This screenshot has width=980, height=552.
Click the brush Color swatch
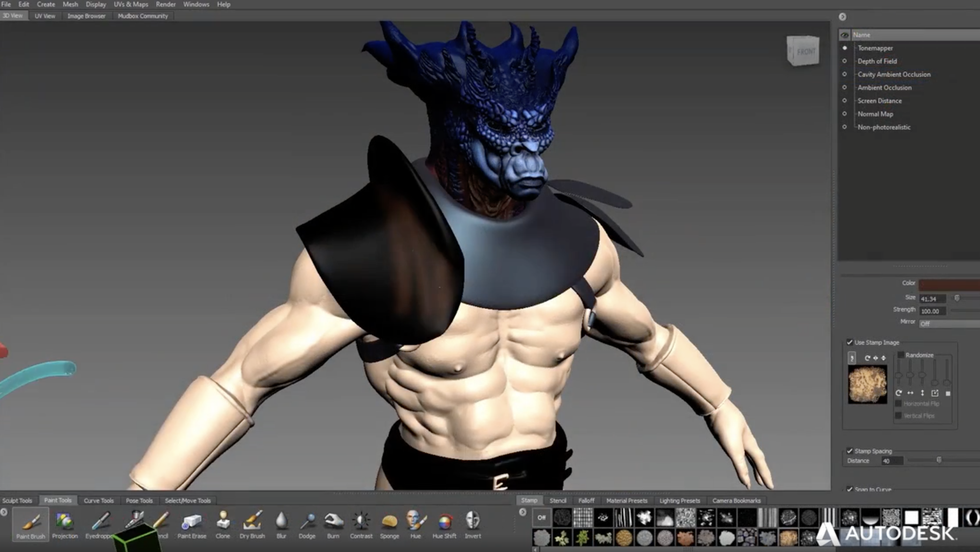(949, 284)
